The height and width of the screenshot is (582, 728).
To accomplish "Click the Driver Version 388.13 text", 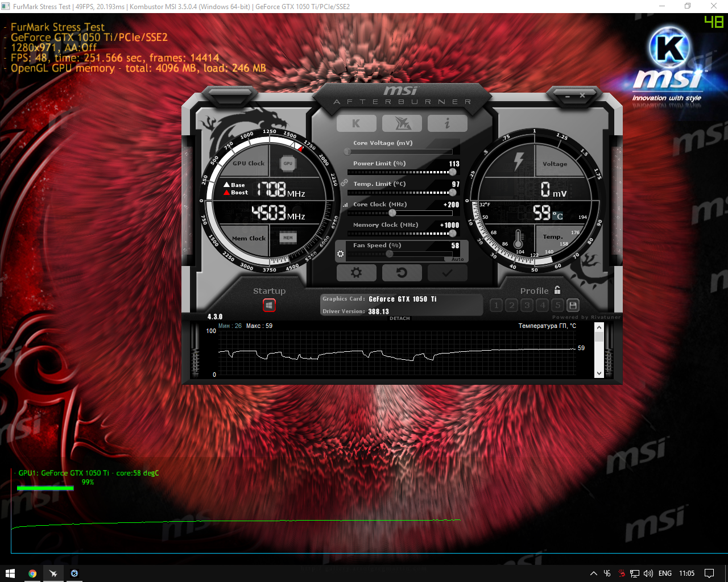I will (378, 311).
